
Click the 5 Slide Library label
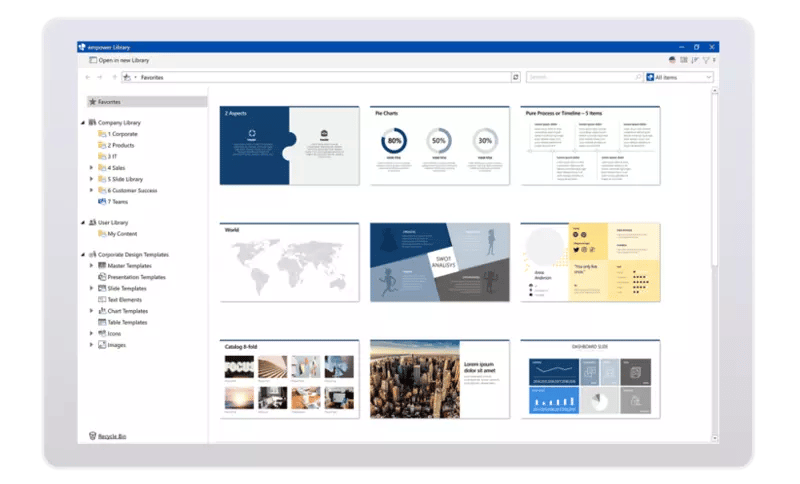coord(125,179)
